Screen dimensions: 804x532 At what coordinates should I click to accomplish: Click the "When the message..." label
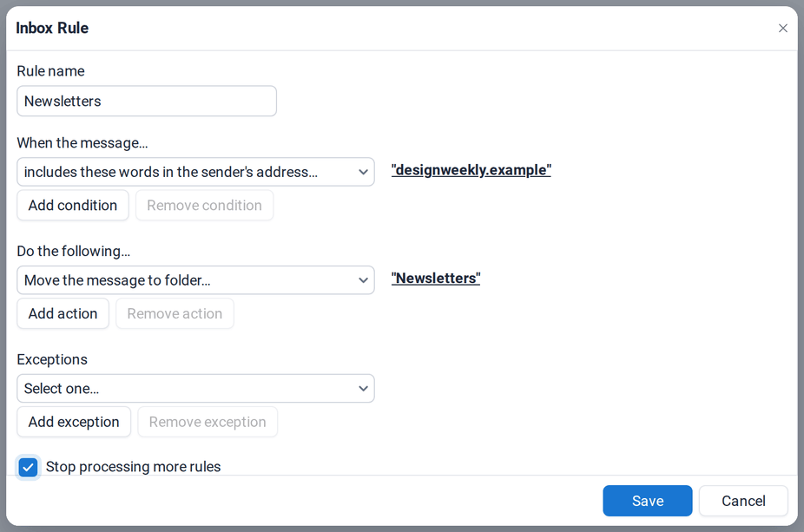[82, 142]
